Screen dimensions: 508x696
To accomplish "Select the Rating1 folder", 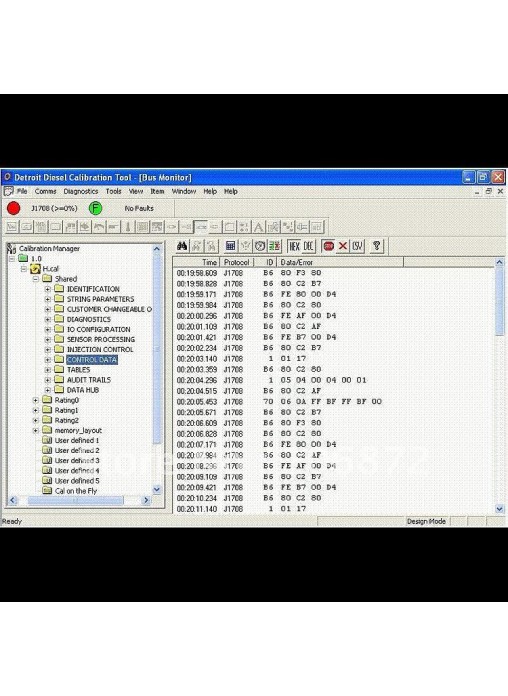I will point(66,410).
